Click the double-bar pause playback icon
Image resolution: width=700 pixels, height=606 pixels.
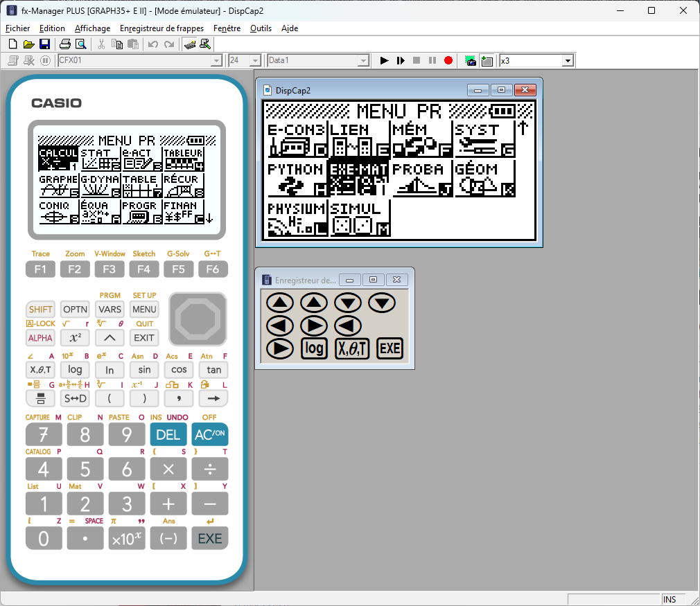[x=432, y=60]
